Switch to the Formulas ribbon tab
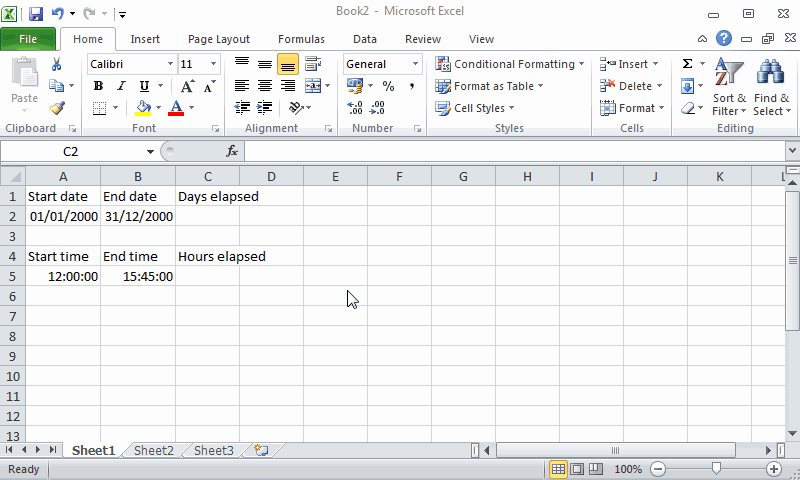 (x=301, y=39)
